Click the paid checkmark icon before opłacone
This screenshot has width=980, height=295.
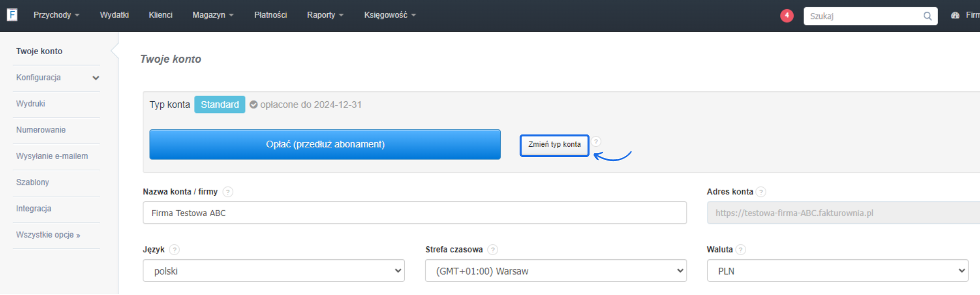coord(254,104)
